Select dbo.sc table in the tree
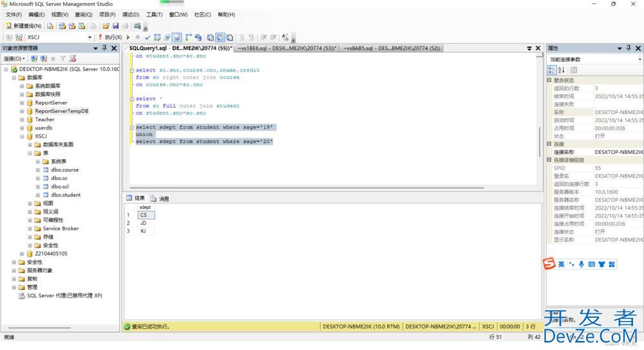The width and height of the screenshot is (644, 350). pos(59,179)
